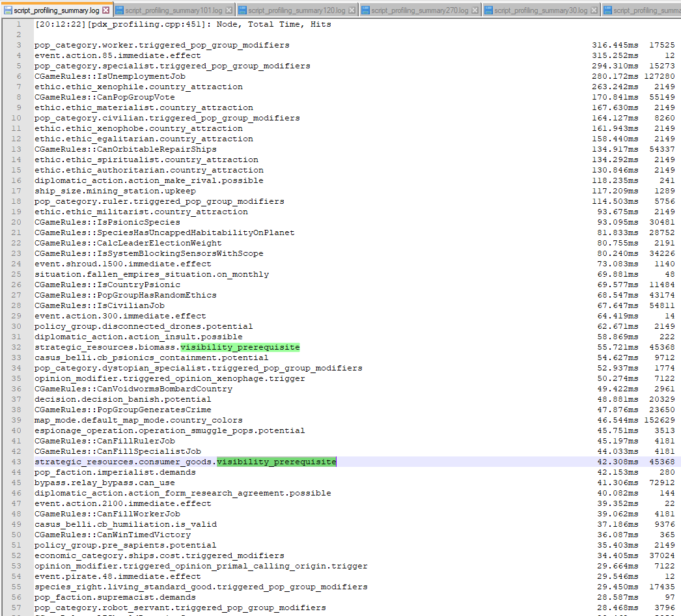
Task: Click the '316.445ms' time value
Action: (615, 45)
